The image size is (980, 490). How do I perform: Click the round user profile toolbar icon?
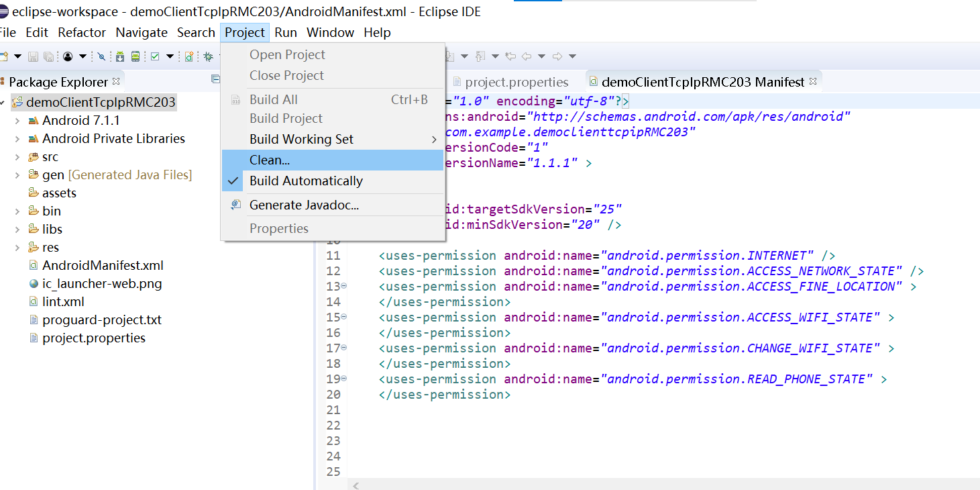click(x=68, y=56)
